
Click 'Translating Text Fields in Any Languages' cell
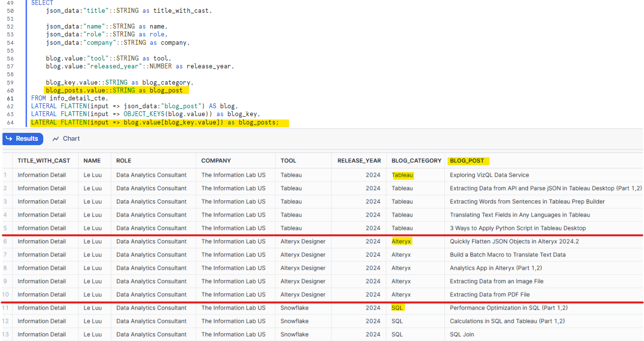tap(520, 215)
